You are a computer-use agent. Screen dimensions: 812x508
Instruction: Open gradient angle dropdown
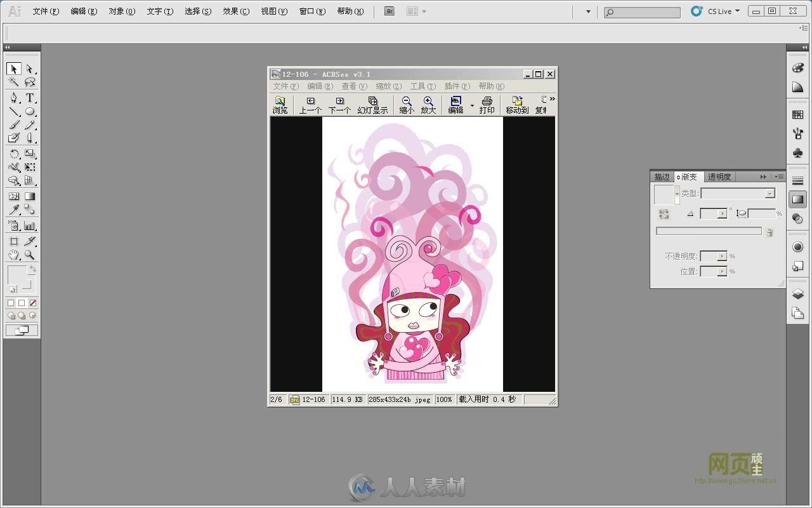coord(723,214)
